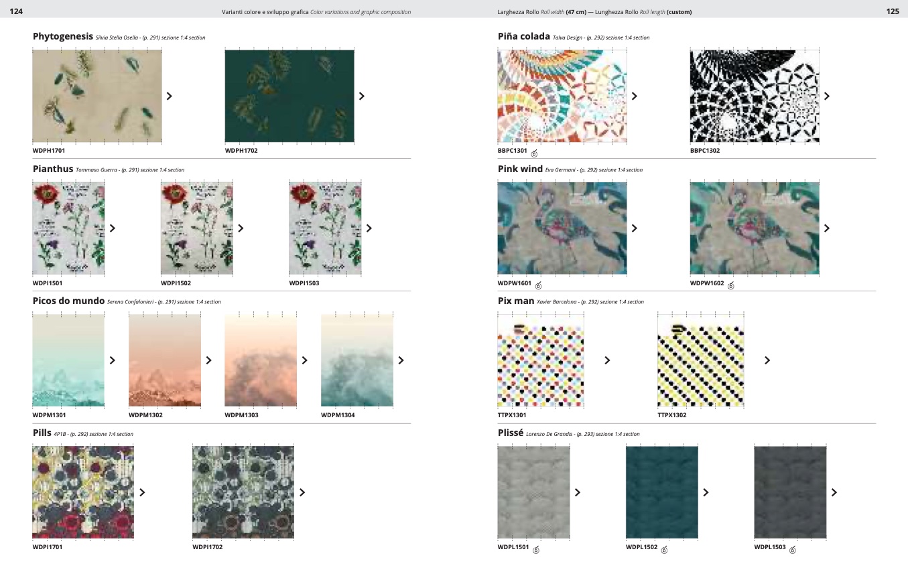
Task: Click the arrow next to the TTPX1301 pattern
Action: click(607, 360)
